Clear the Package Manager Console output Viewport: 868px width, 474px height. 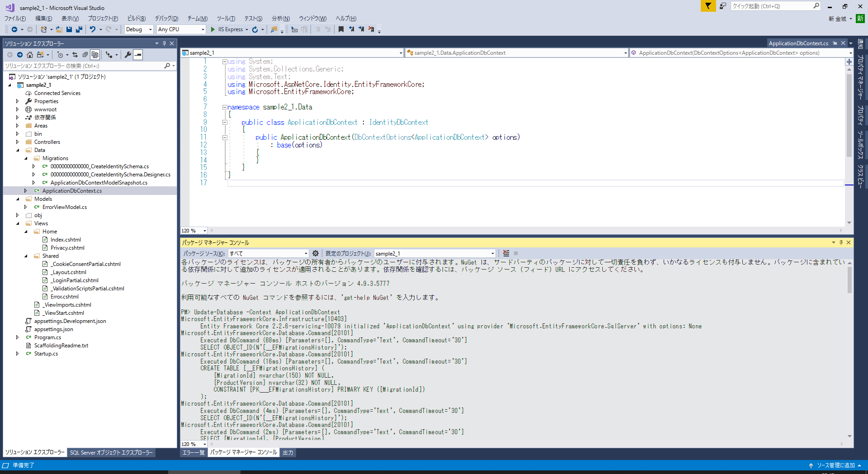506,254
